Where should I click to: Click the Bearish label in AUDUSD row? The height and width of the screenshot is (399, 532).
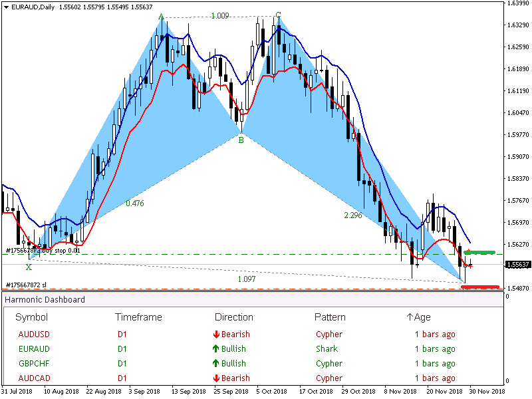tap(235, 334)
